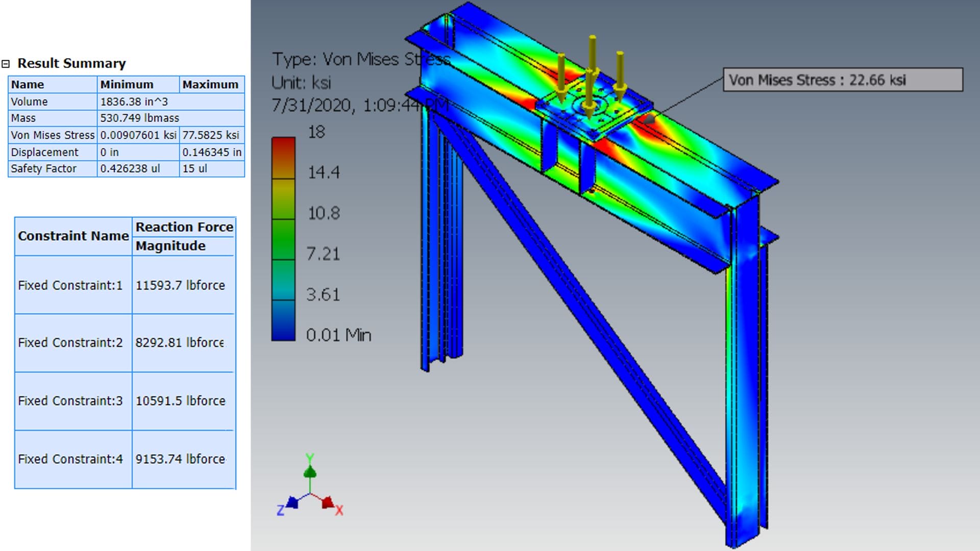Click the blue Z axis arrow
The height and width of the screenshot is (551, 980).
click(x=292, y=503)
